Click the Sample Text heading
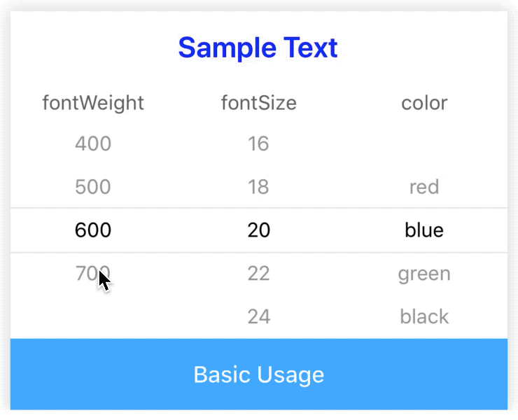The image size is (518, 420). pos(258,48)
